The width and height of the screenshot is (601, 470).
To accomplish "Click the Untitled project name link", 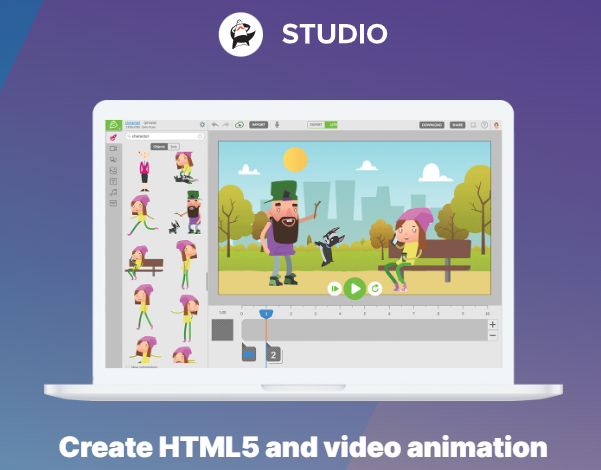I will point(133,123).
